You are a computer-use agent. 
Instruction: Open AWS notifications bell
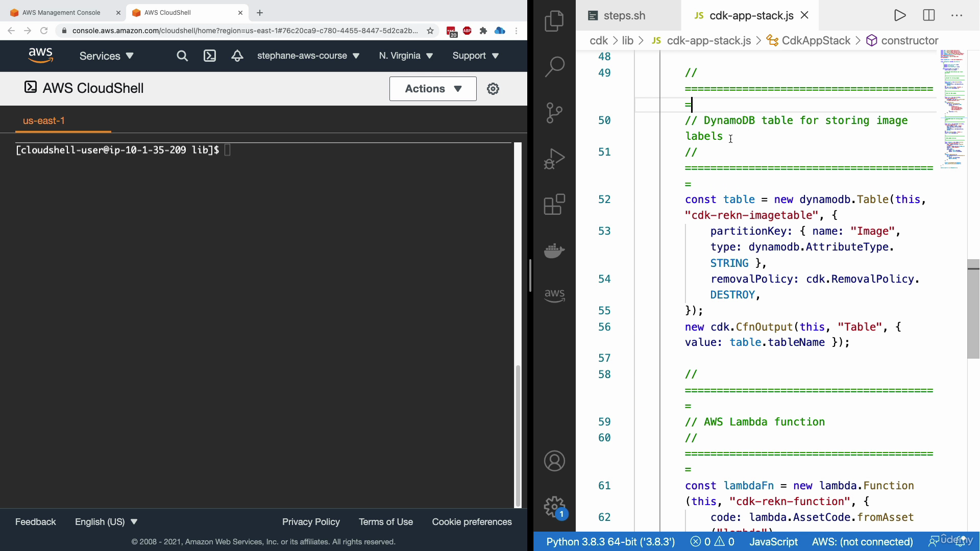click(237, 56)
